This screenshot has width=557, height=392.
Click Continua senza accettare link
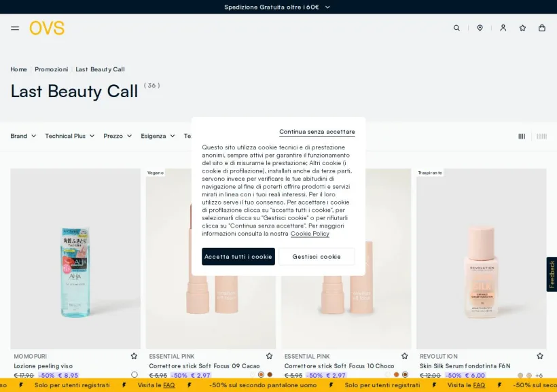pyautogui.click(x=317, y=132)
